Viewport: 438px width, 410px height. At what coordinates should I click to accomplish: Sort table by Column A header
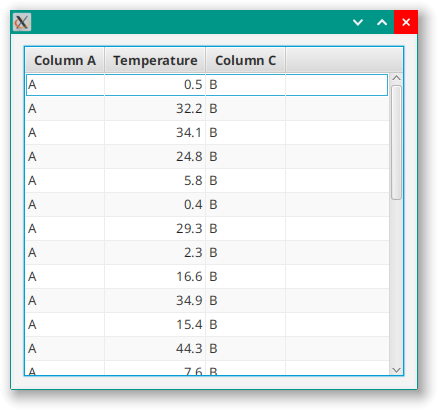tap(65, 60)
